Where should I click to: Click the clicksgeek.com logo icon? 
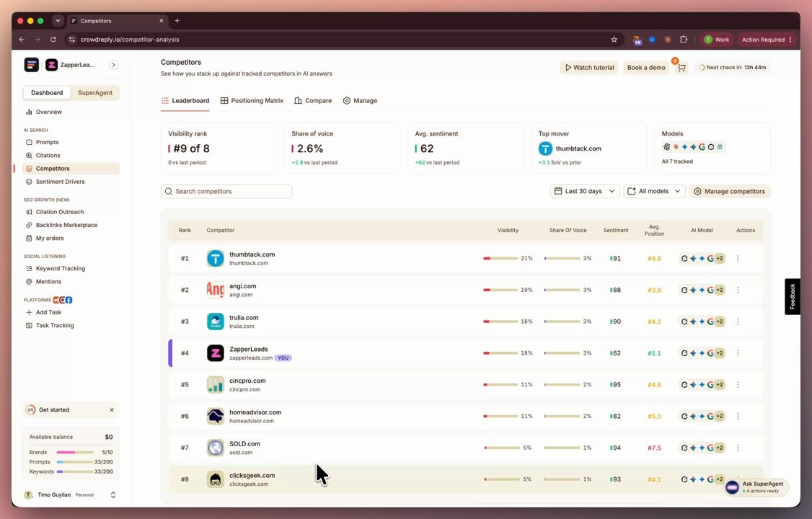(216, 479)
